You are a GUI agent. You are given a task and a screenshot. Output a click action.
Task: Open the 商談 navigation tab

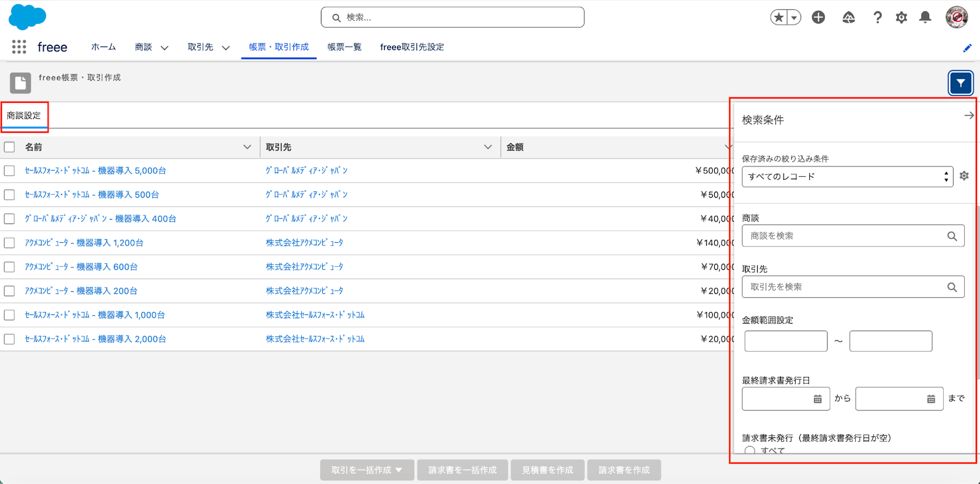143,47
